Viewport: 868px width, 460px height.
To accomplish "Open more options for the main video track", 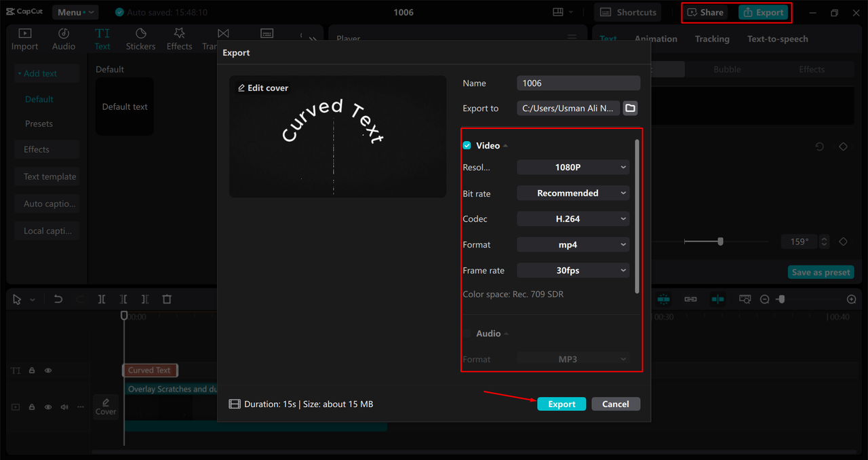I will pos(81,407).
